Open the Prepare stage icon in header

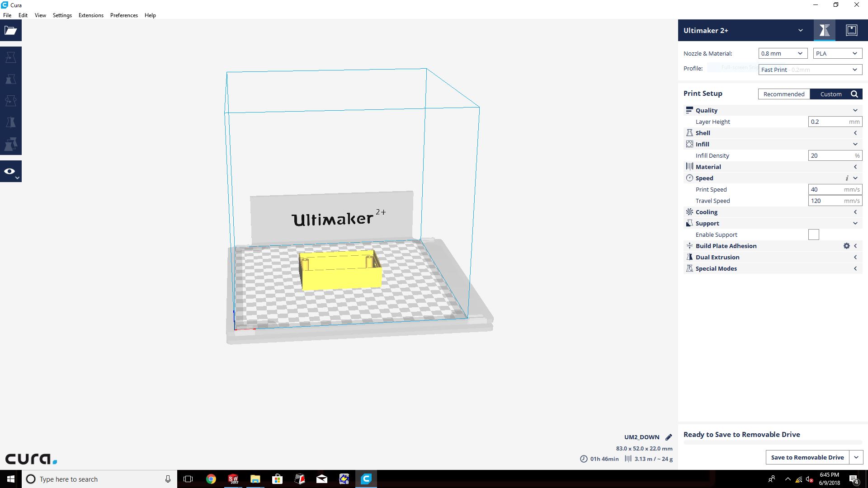coord(824,30)
